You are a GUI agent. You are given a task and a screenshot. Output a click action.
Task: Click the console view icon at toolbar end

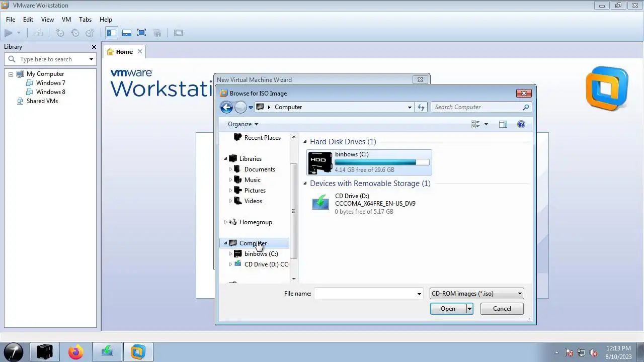179,33
